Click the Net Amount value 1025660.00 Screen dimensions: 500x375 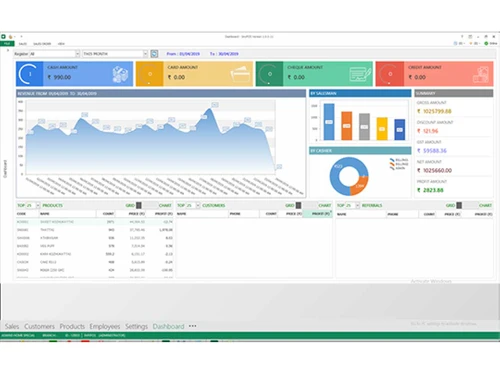(437, 170)
